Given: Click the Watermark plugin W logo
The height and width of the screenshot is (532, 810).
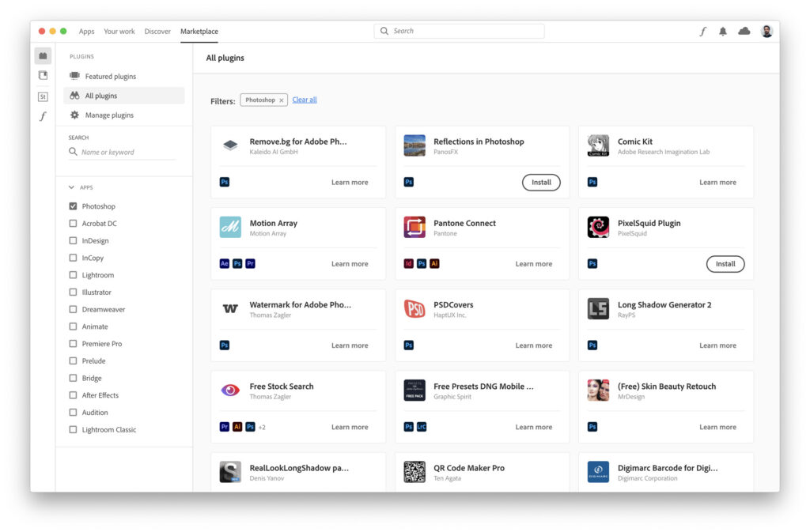Looking at the screenshot, I should (230, 308).
